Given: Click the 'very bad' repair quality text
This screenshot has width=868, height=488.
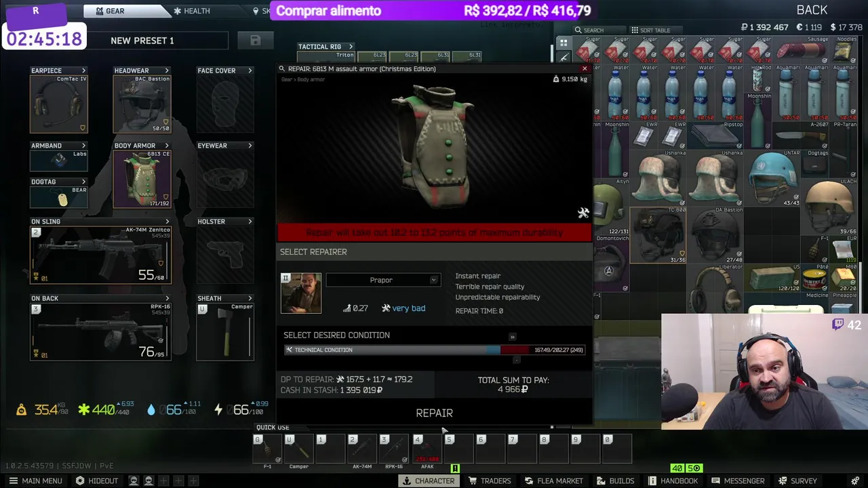Looking at the screenshot, I should [408, 308].
